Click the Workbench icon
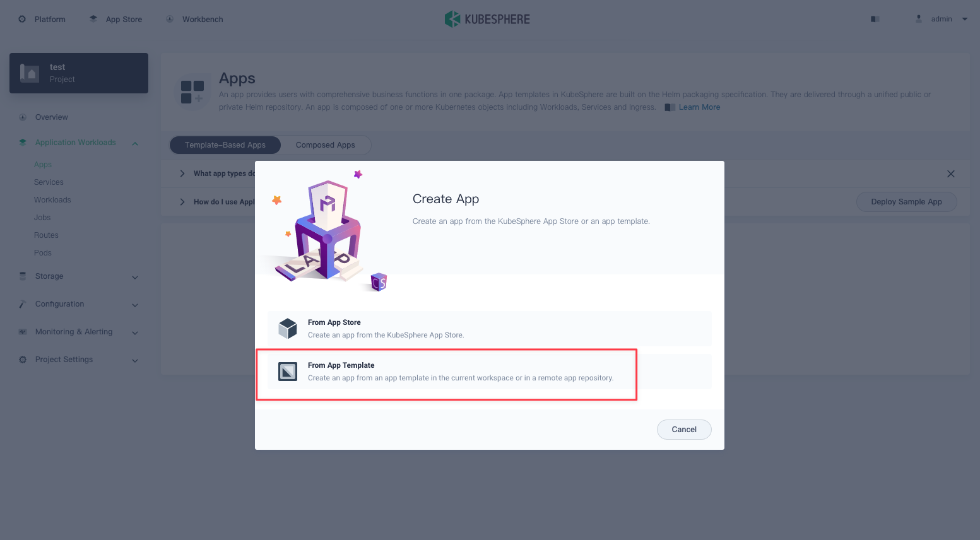The width and height of the screenshot is (980, 540). 169,19
